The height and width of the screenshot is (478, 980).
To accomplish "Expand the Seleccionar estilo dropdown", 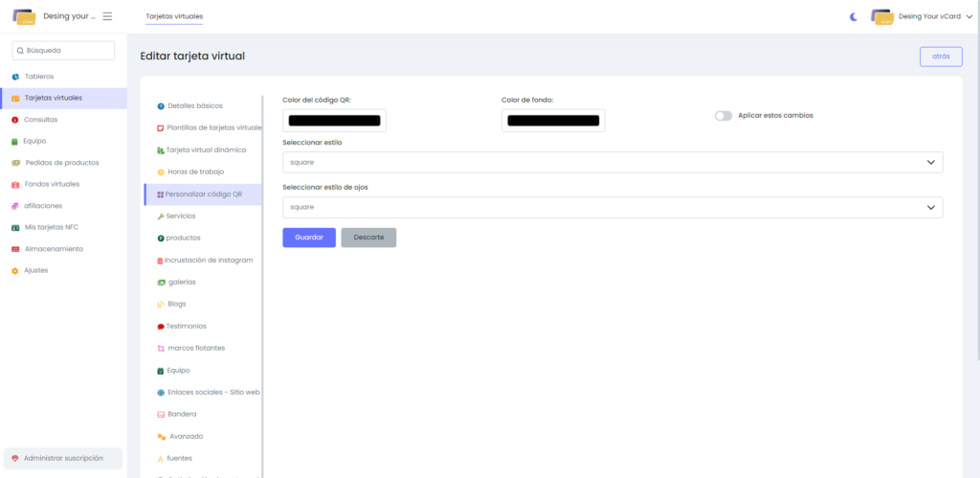I will (612, 162).
